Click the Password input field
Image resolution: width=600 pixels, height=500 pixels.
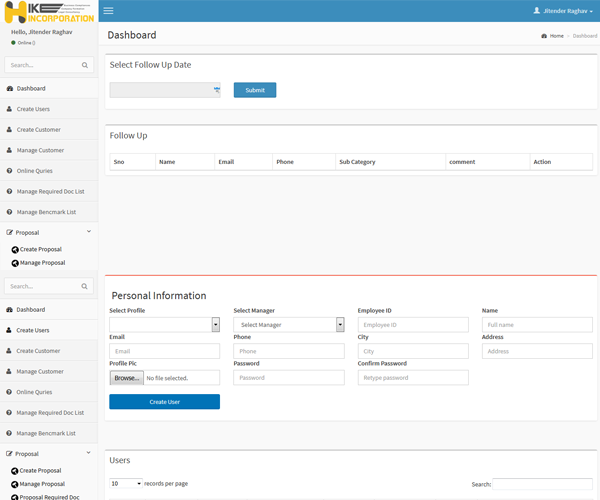point(289,377)
